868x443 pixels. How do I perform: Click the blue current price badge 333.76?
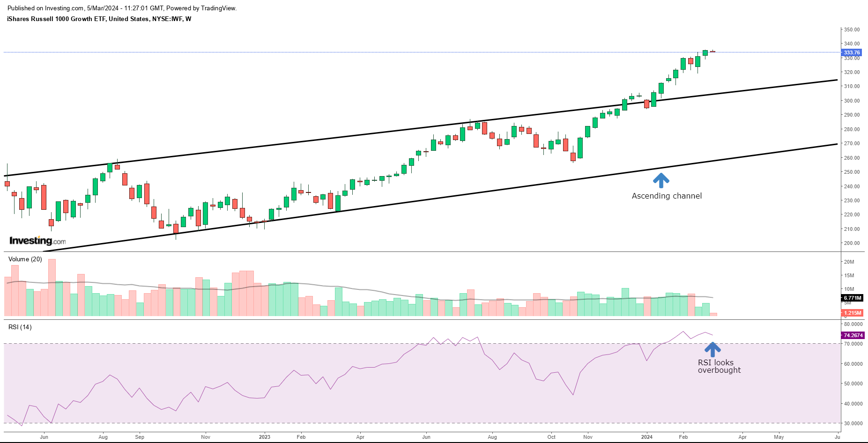pos(853,52)
